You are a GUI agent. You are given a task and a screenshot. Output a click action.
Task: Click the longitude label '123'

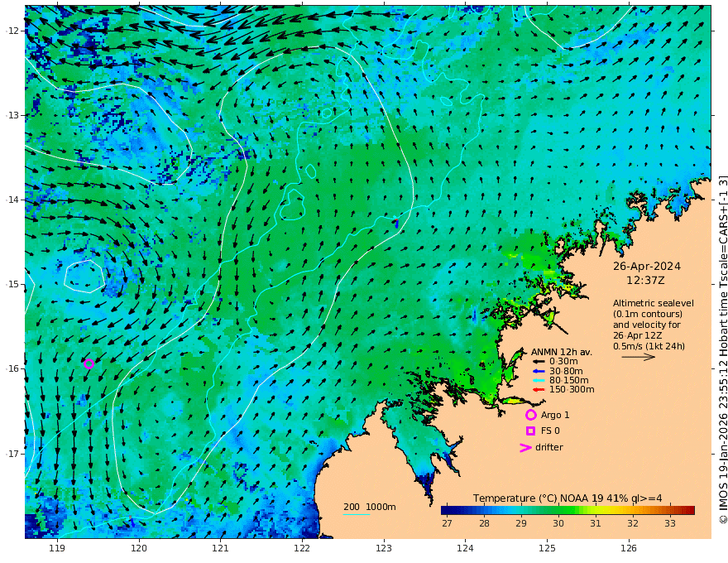coord(384,548)
